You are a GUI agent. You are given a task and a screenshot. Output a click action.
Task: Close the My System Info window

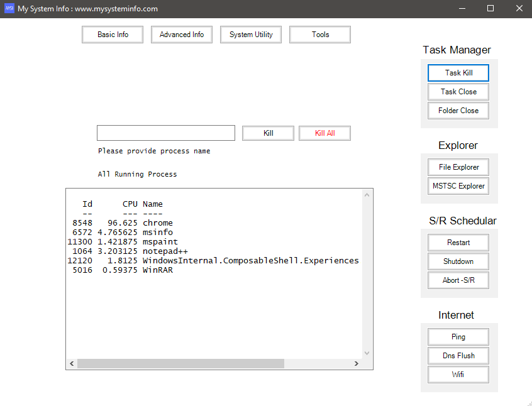[x=519, y=8]
